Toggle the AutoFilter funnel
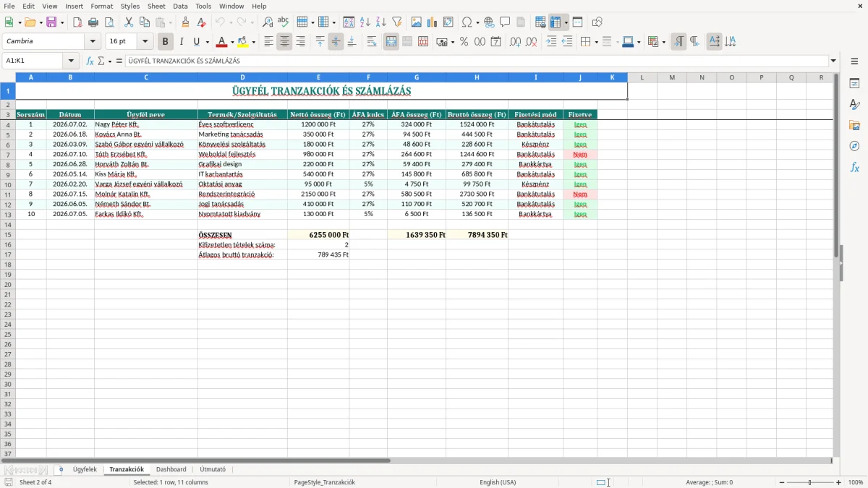 tap(397, 22)
